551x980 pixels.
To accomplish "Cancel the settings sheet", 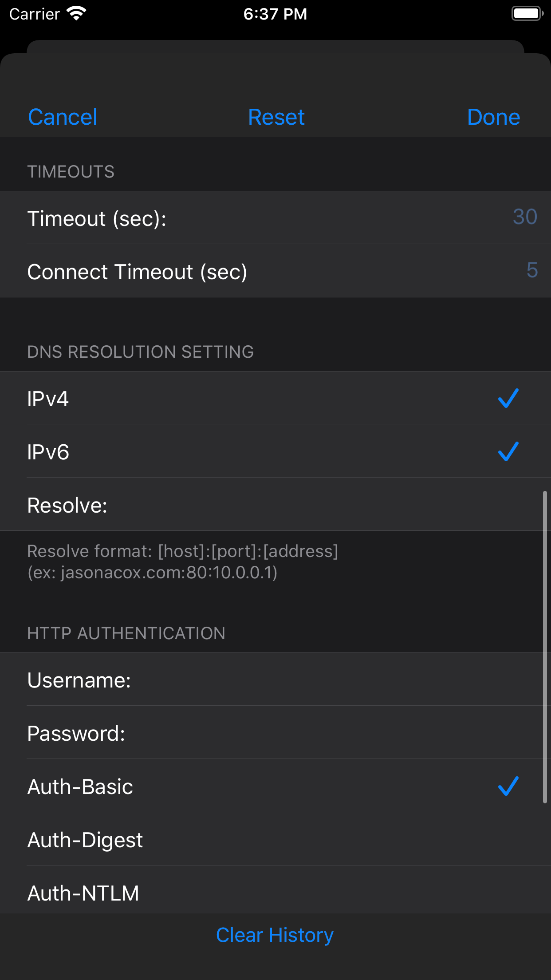I will click(x=63, y=117).
